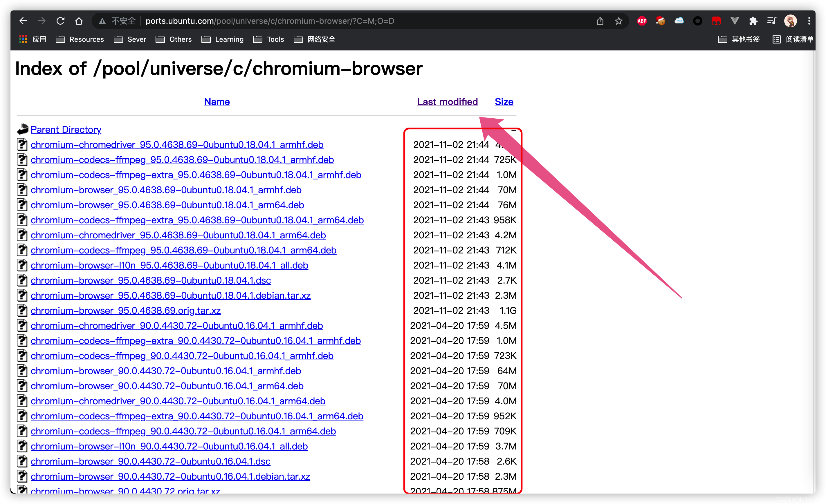This screenshot has width=826, height=504.
Task: Download chromium-browser_95.0.4638.69.orig.tar.xz
Action: pos(126,311)
